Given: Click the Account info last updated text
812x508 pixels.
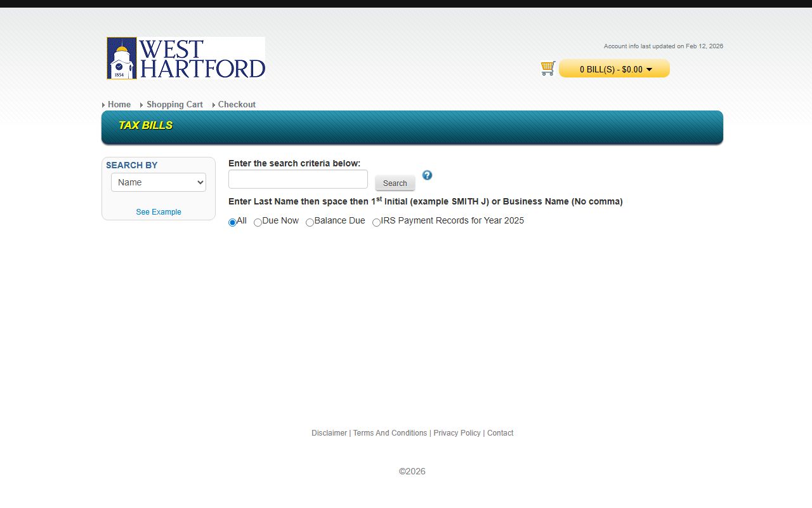Looking at the screenshot, I should 663,46.
